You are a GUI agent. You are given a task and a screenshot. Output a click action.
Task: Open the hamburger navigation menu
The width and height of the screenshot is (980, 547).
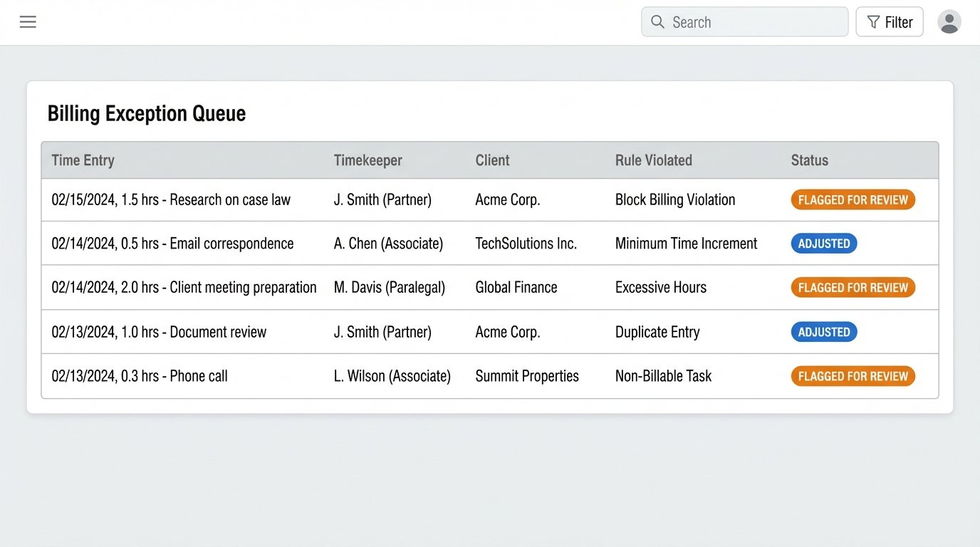pos(28,21)
